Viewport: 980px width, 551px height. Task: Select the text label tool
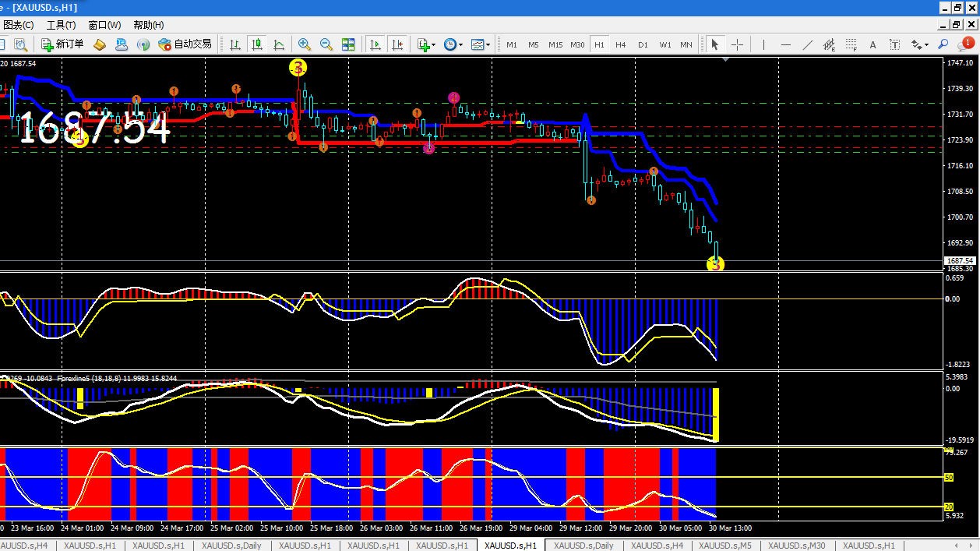click(x=872, y=44)
